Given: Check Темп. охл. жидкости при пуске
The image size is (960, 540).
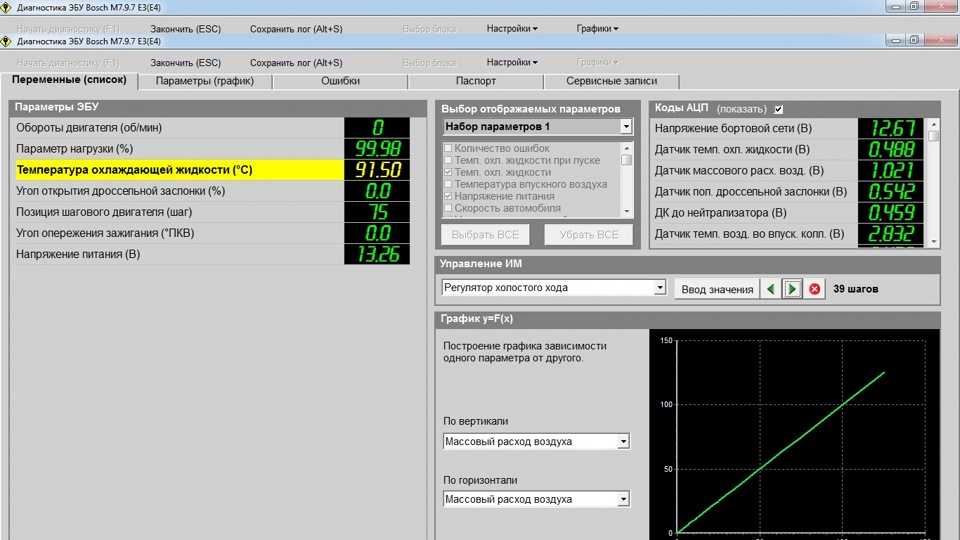Looking at the screenshot, I should point(448,160).
